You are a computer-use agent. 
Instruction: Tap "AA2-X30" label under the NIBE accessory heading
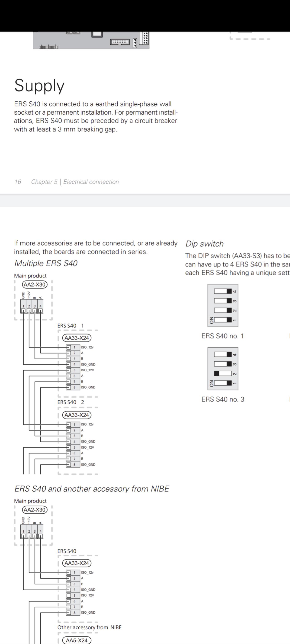coord(34,510)
